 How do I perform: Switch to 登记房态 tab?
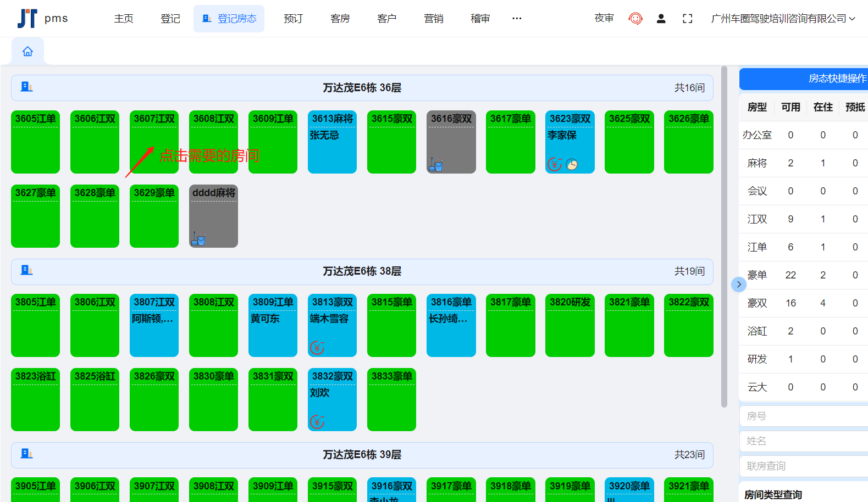coord(229,19)
